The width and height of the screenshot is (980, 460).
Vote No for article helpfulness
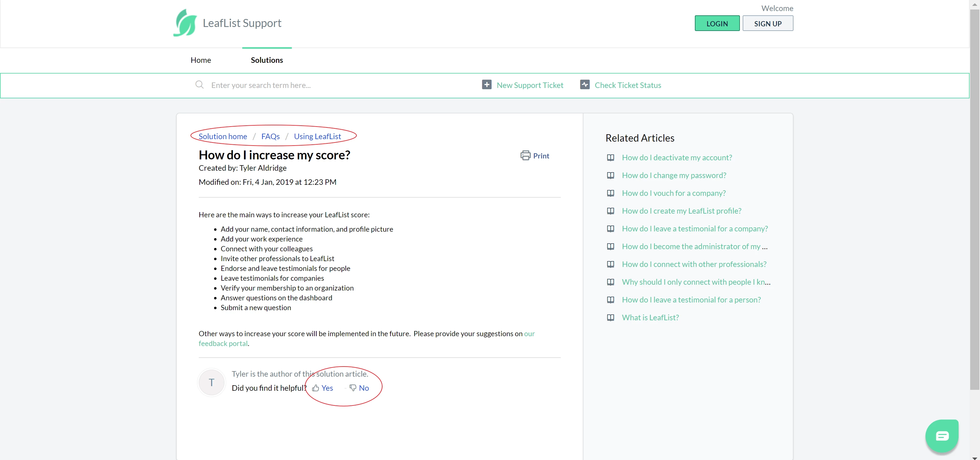tap(364, 388)
